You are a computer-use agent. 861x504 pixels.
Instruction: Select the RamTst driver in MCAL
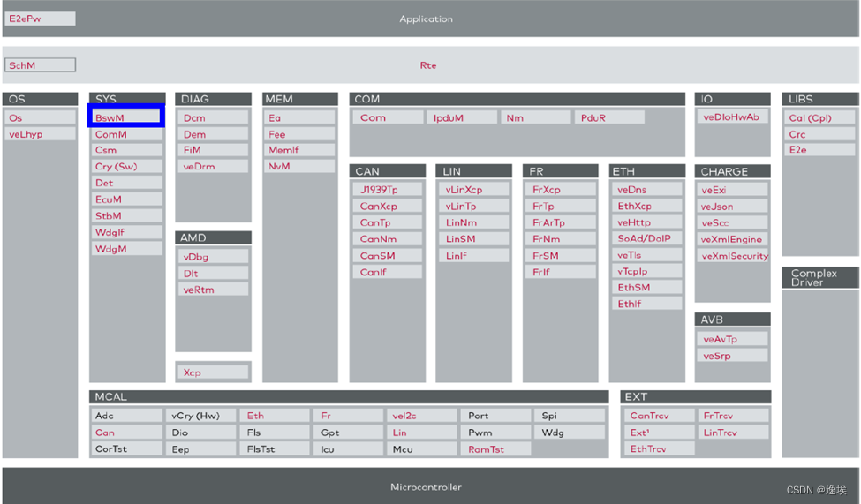495,449
